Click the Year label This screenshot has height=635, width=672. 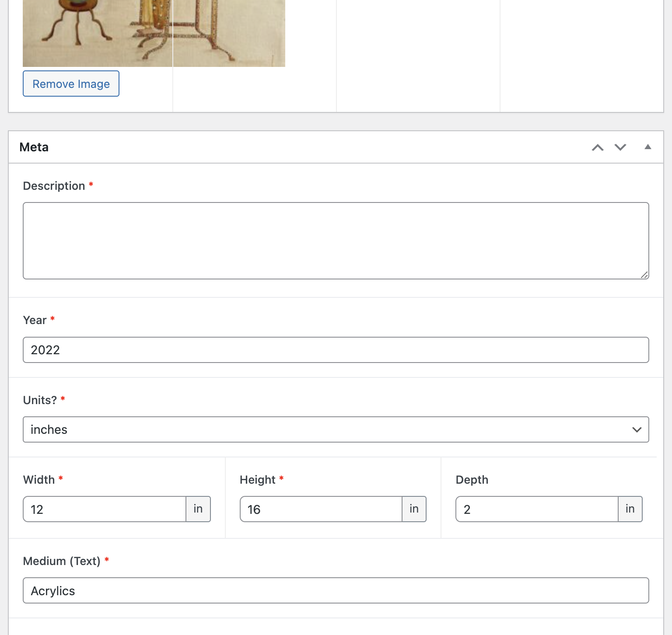tap(35, 320)
